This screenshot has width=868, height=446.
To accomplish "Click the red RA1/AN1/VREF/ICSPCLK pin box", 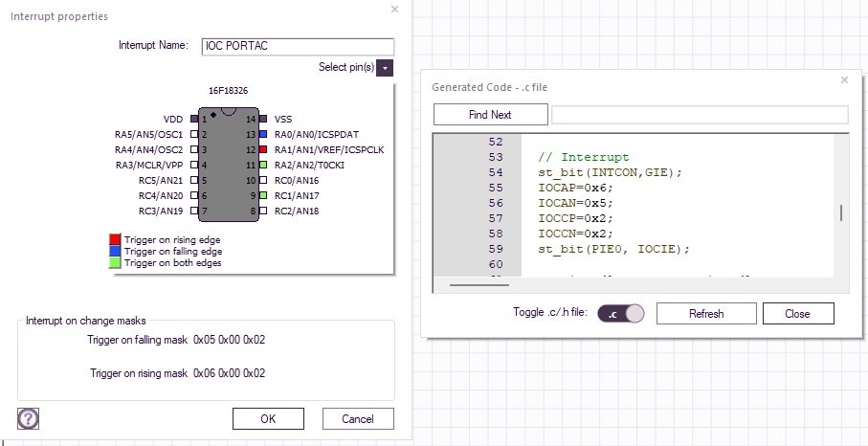I will tap(262, 150).
